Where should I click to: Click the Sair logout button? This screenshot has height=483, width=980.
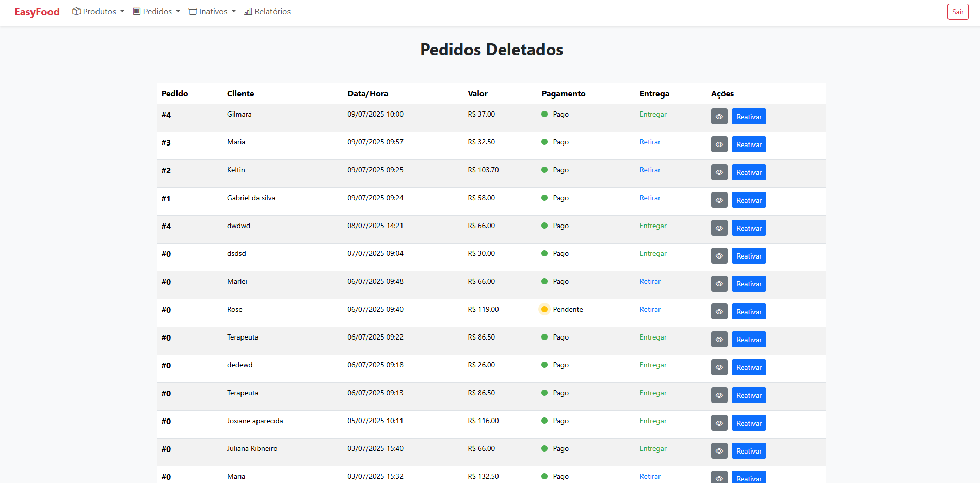(958, 12)
